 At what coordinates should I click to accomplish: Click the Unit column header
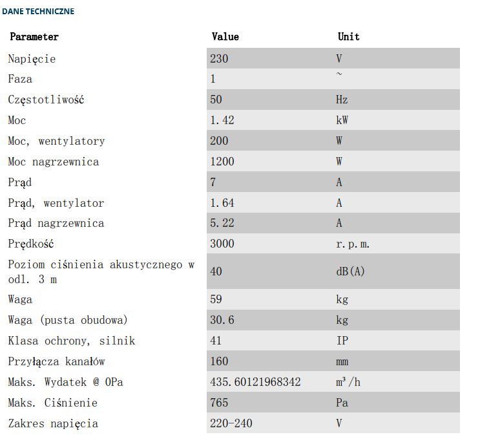[348, 37]
